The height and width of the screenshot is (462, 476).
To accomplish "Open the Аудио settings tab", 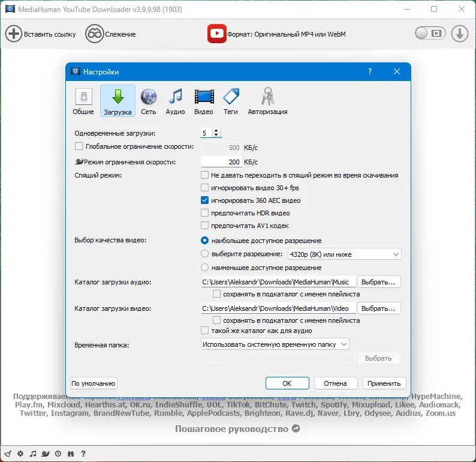I will 175,101.
